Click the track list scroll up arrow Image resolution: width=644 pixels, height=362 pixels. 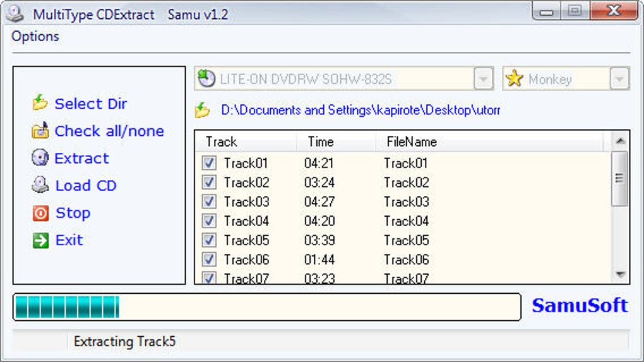(620, 141)
